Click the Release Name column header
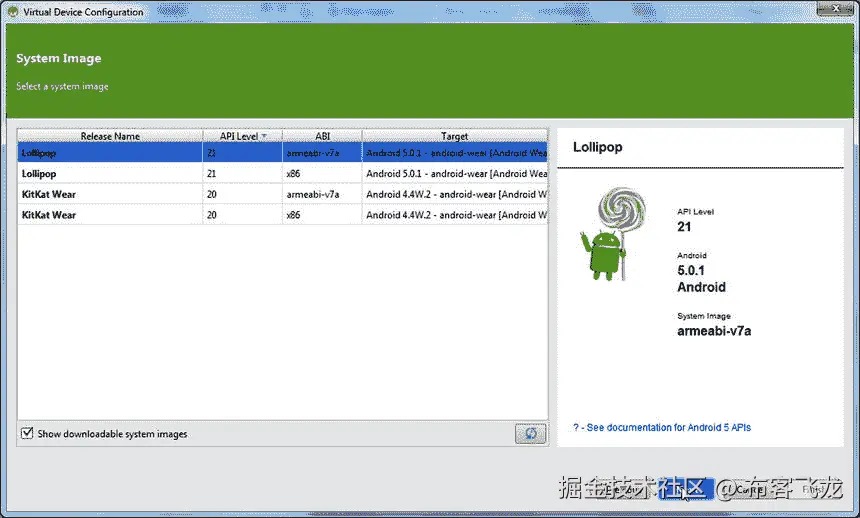 [110, 136]
